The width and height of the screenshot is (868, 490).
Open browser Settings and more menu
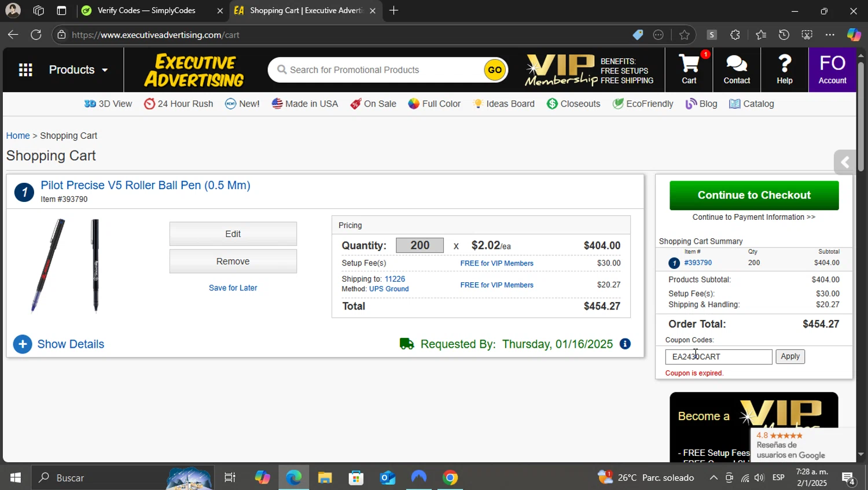[x=830, y=35]
